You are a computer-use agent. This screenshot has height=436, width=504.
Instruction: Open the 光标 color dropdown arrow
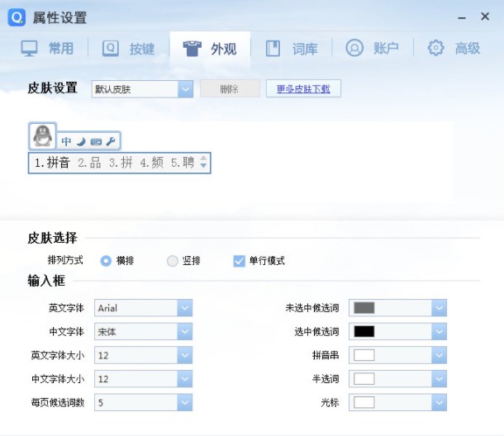(439, 402)
